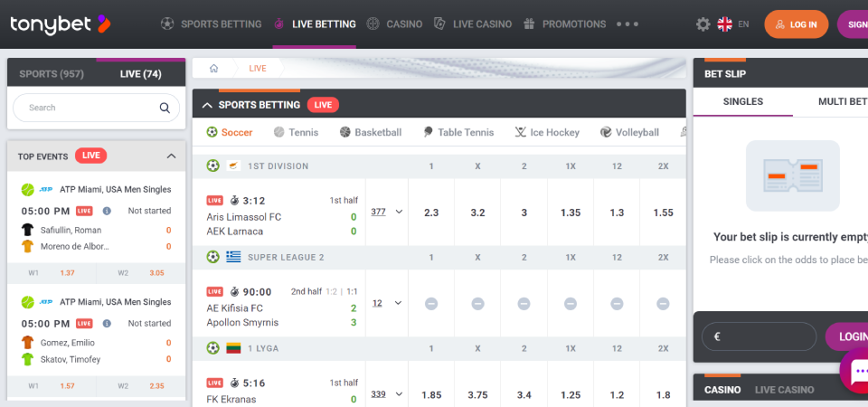This screenshot has height=407, width=868.
Task: Open Aris Limassol FC match details
Action: pyautogui.click(x=243, y=217)
